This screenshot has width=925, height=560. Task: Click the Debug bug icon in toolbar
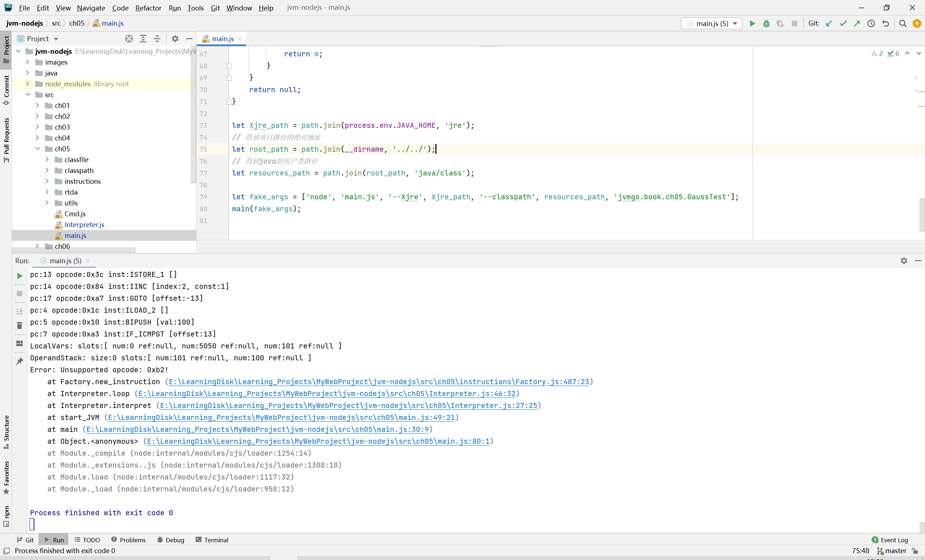(766, 23)
